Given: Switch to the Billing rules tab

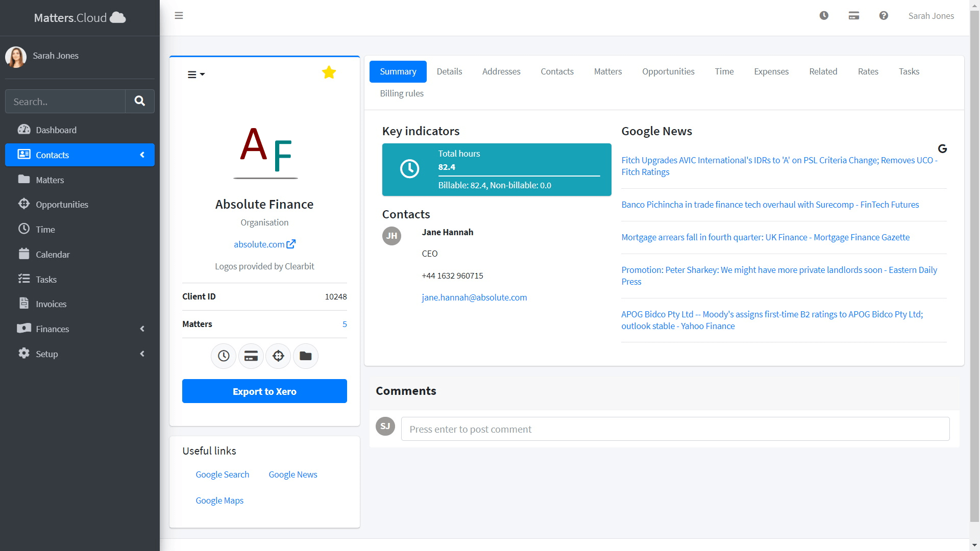Looking at the screenshot, I should (402, 93).
